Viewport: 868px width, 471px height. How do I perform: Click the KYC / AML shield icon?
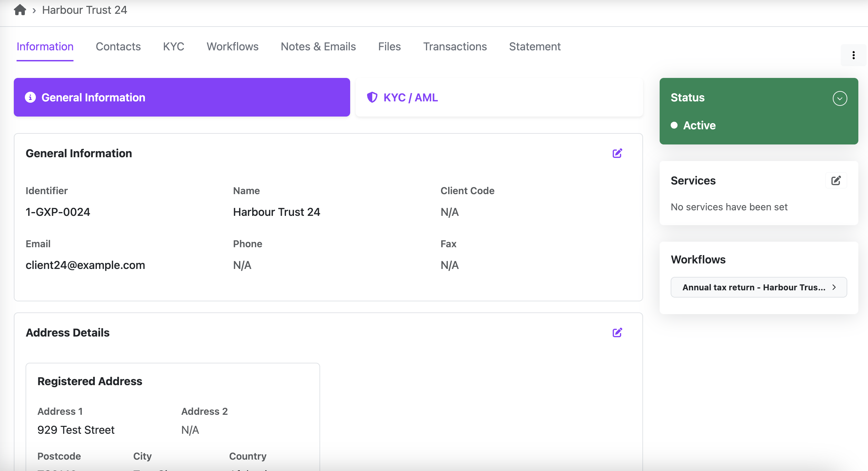tap(372, 98)
